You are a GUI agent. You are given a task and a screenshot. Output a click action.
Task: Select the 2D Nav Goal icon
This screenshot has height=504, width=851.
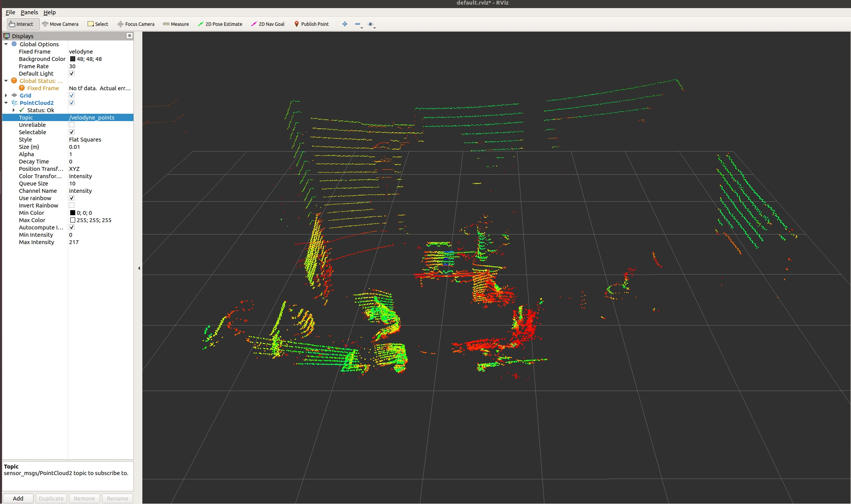253,24
